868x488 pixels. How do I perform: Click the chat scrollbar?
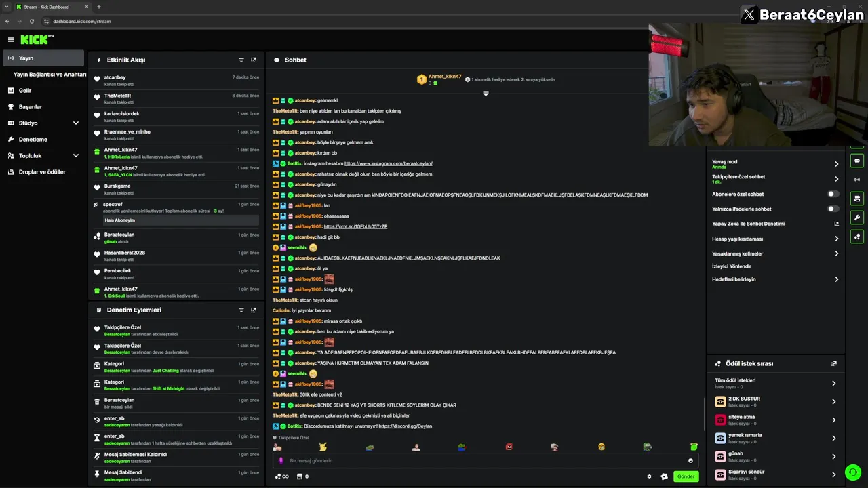704,413
